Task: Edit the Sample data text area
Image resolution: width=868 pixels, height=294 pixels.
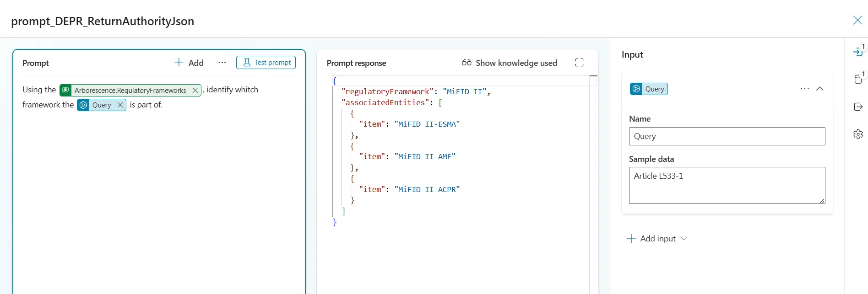Action: click(x=727, y=185)
